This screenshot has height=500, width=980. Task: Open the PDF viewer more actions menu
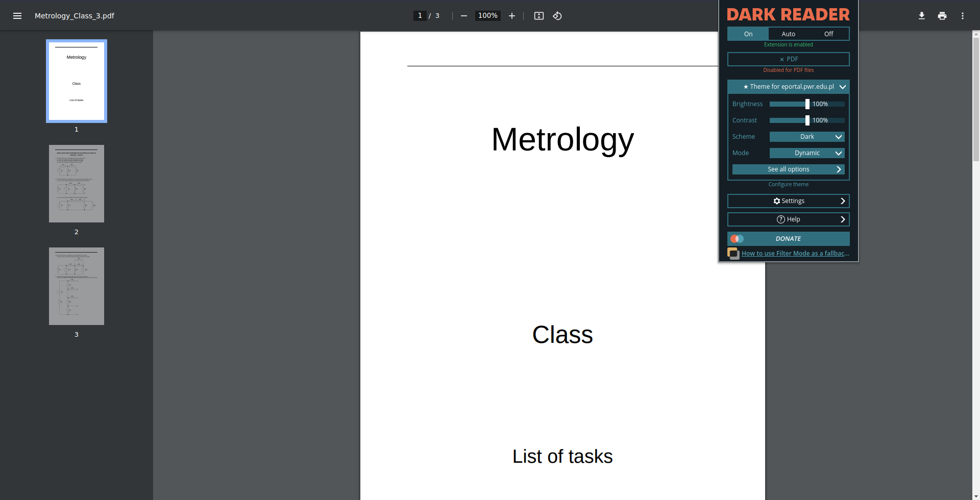click(x=963, y=16)
